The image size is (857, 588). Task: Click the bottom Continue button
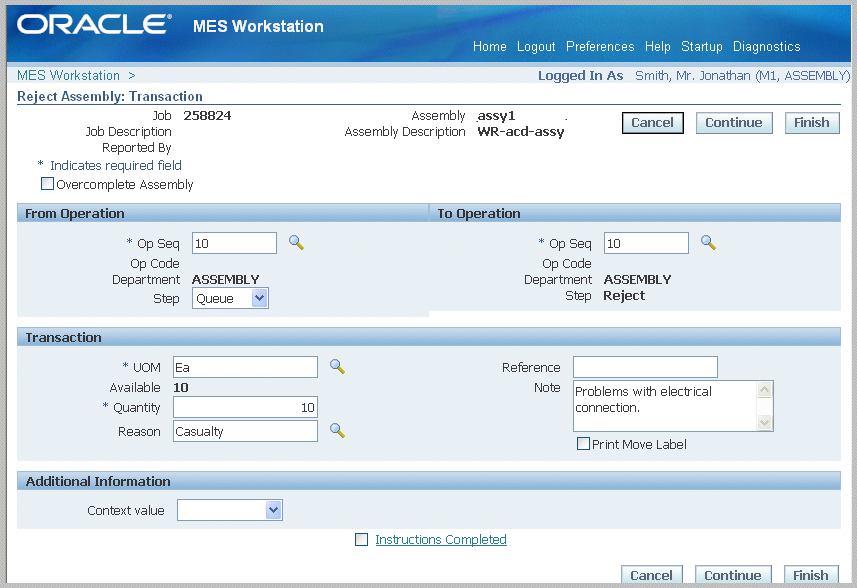click(733, 575)
